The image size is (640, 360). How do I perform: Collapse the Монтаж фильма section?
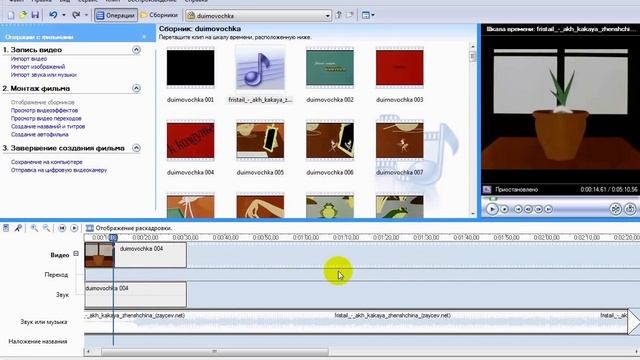coord(136,88)
